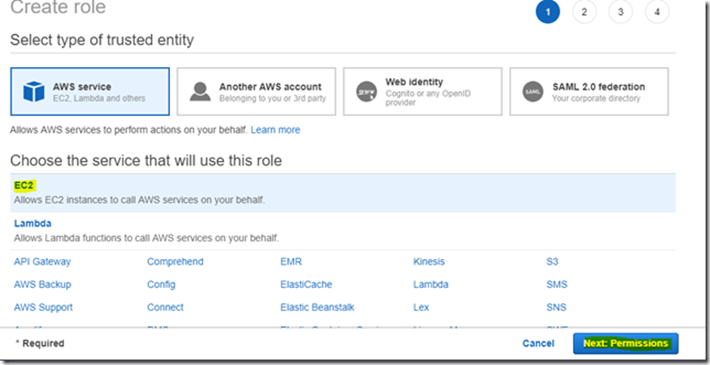Choose the Another AWS account card
Image resolution: width=710 pixels, height=365 pixels.
pyautogui.click(x=256, y=91)
